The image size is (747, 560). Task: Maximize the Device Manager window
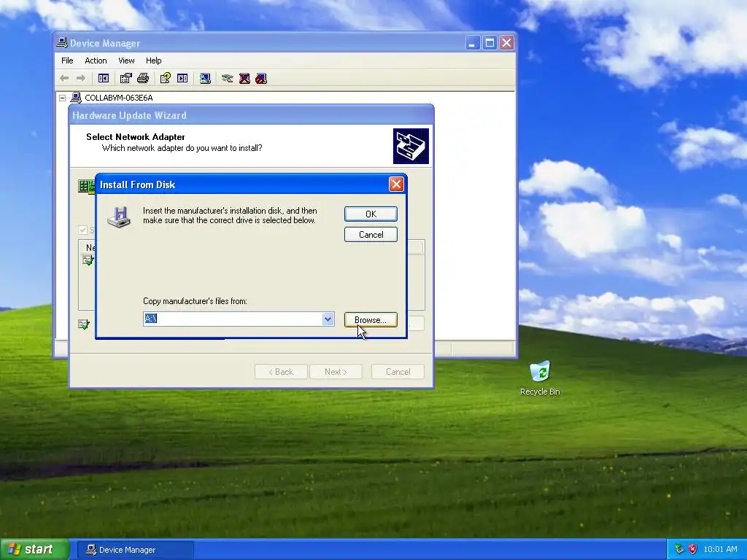point(489,43)
